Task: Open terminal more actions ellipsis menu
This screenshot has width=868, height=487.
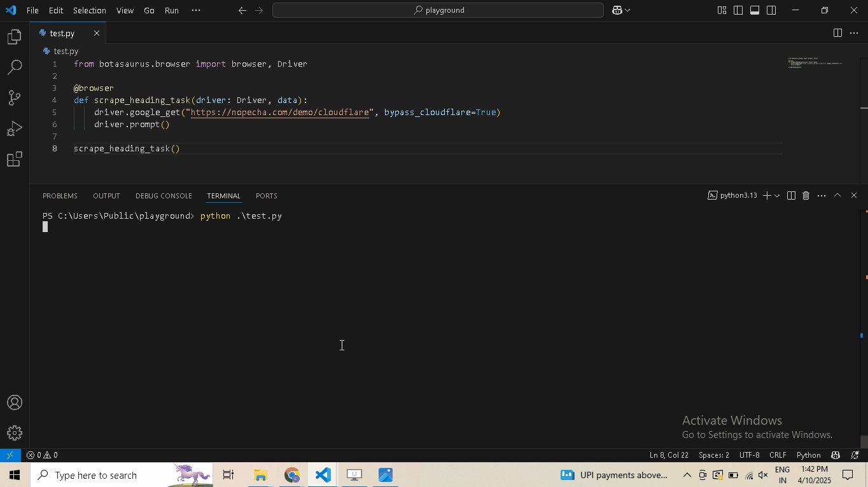Action: [822, 195]
